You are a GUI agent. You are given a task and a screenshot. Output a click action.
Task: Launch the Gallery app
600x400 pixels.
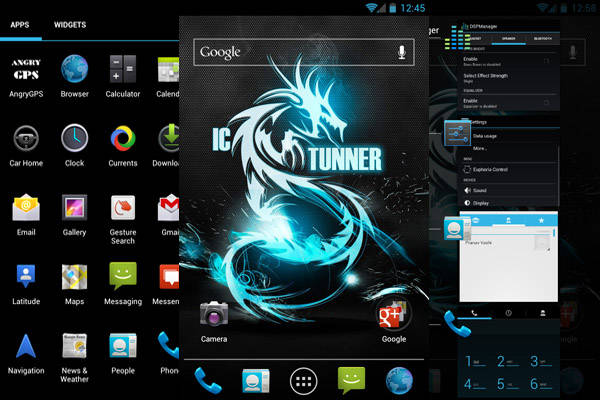click(x=74, y=215)
